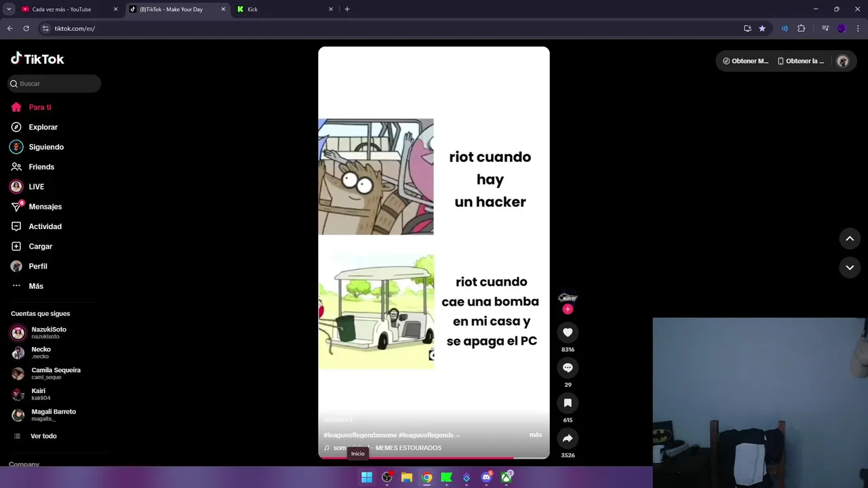Viewport: 868px width, 488px height.
Task: Open File Explorer from the taskbar
Action: 407,477
